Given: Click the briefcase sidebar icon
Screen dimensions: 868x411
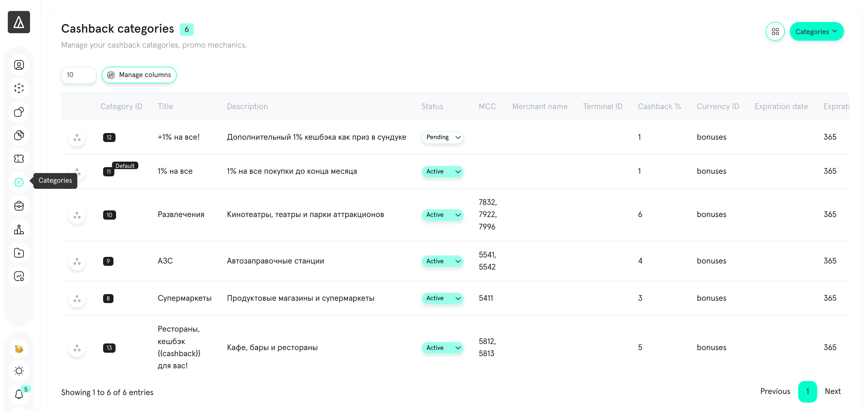Looking at the screenshot, I should pyautogui.click(x=19, y=206).
